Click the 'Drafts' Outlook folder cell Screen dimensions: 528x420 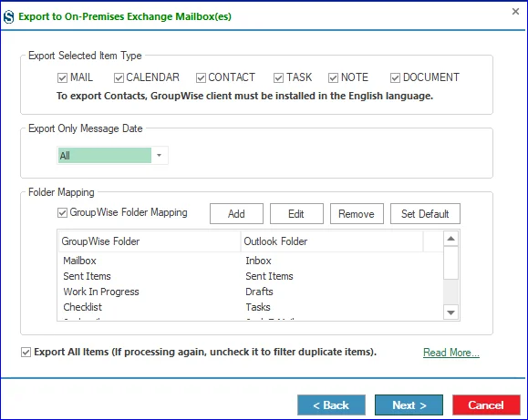tap(259, 292)
